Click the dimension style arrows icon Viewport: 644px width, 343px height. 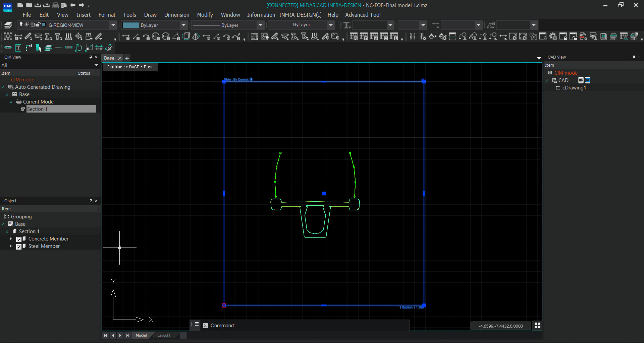pyautogui.click(x=435, y=25)
